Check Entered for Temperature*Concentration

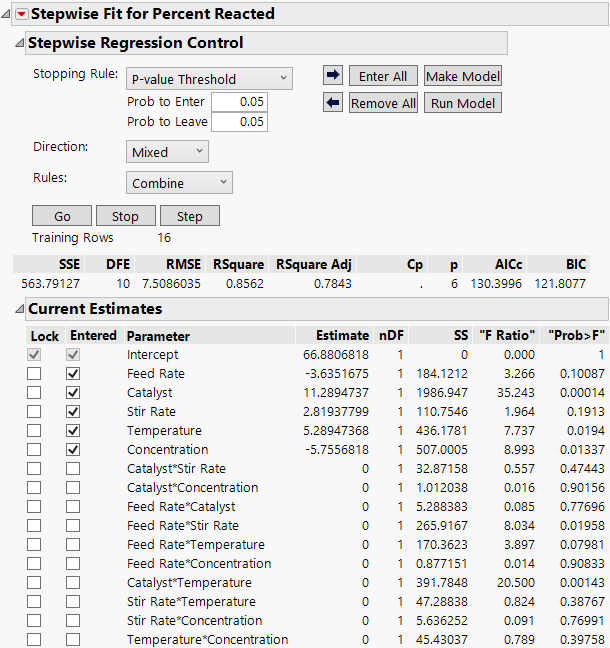pyautogui.click(x=73, y=640)
